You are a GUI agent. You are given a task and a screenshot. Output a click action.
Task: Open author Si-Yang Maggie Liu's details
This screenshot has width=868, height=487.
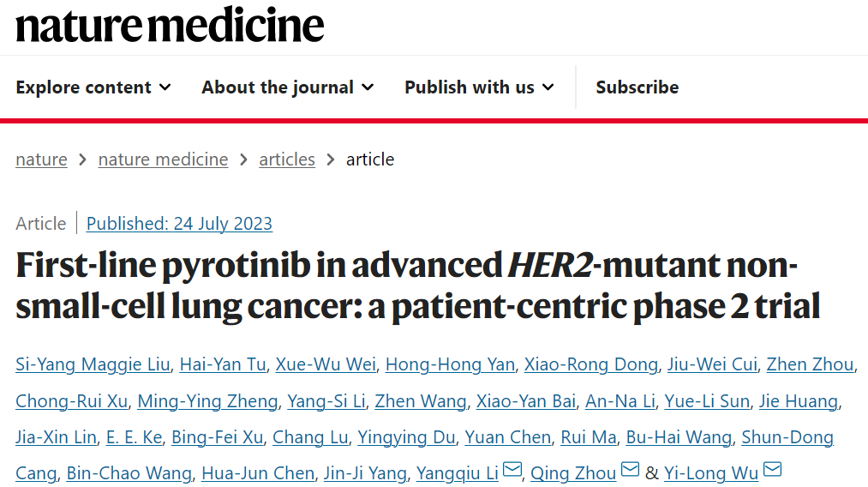coord(93,364)
